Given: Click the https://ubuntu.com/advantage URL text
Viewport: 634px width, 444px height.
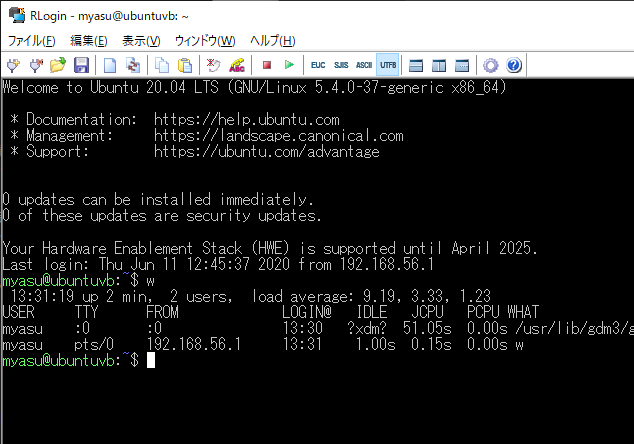Looking at the screenshot, I should click(x=266, y=152).
